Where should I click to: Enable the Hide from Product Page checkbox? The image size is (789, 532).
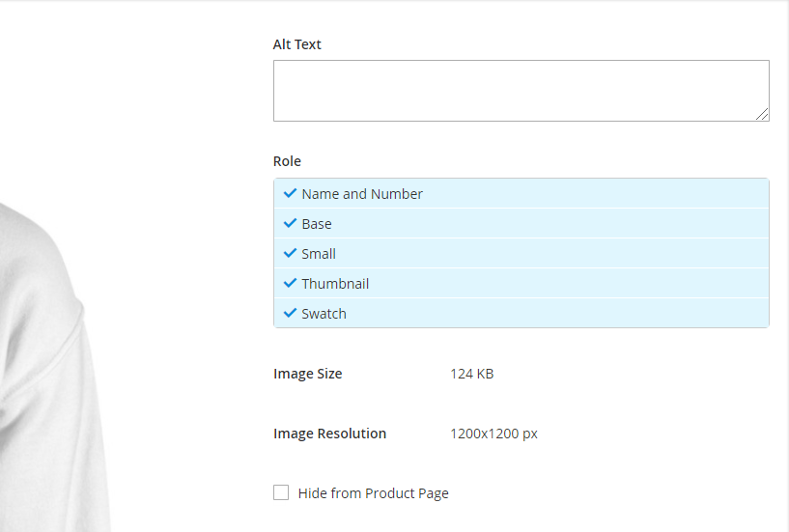click(x=281, y=492)
